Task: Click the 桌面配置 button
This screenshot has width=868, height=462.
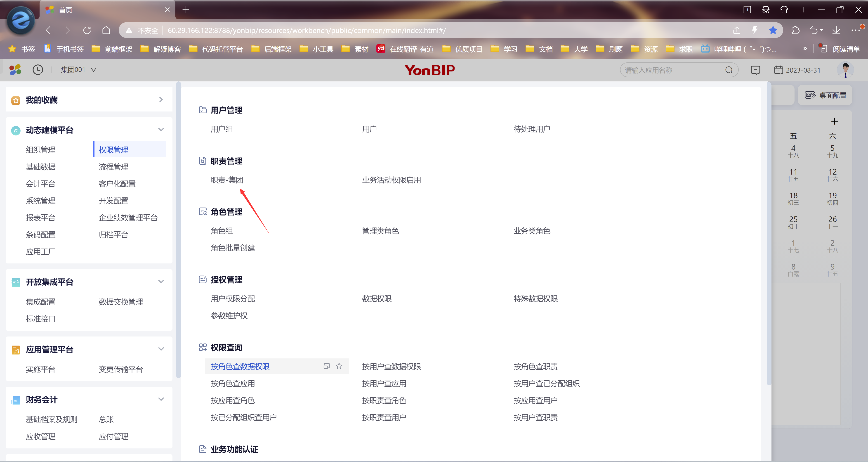Action: coord(825,95)
